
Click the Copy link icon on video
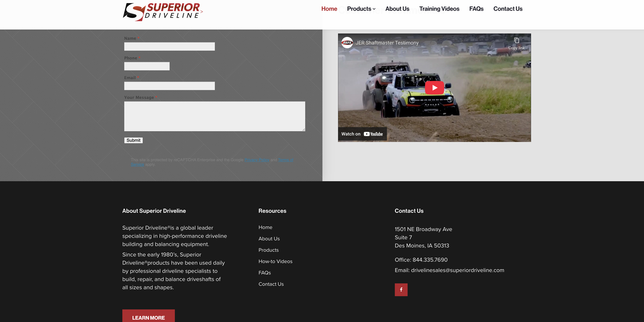point(516,43)
